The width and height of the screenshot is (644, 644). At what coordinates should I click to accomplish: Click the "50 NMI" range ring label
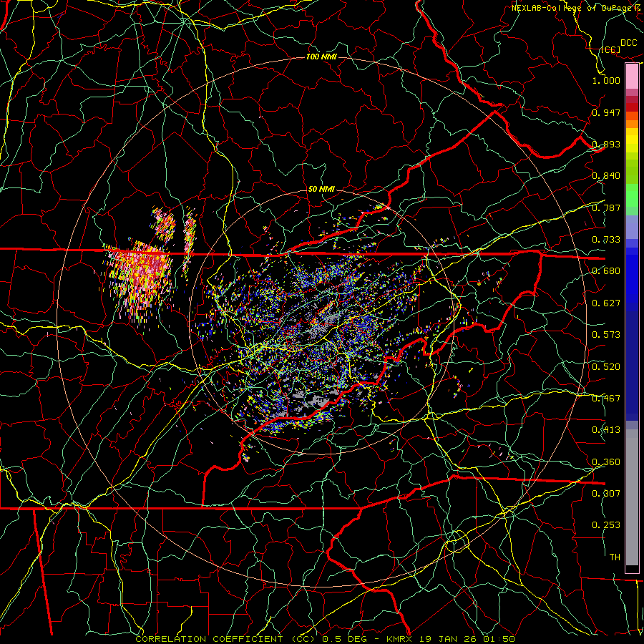[x=321, y=190]
